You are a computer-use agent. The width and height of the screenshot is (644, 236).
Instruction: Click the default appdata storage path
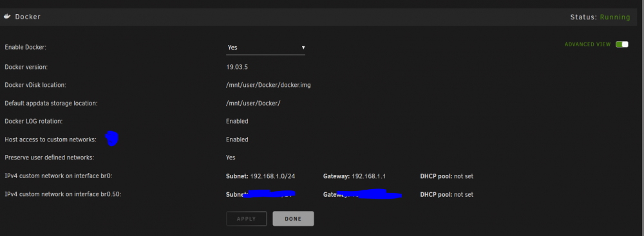(253, 103)
